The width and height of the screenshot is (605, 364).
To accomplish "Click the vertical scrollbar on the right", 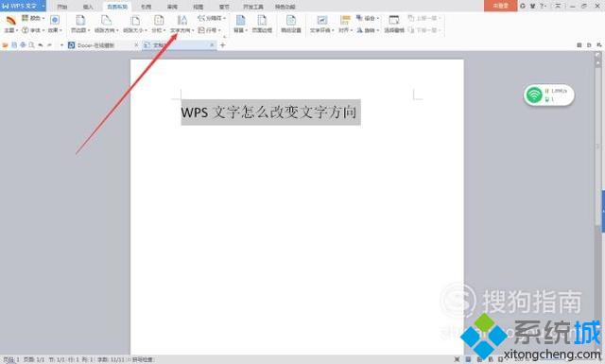I will (597, 147).
